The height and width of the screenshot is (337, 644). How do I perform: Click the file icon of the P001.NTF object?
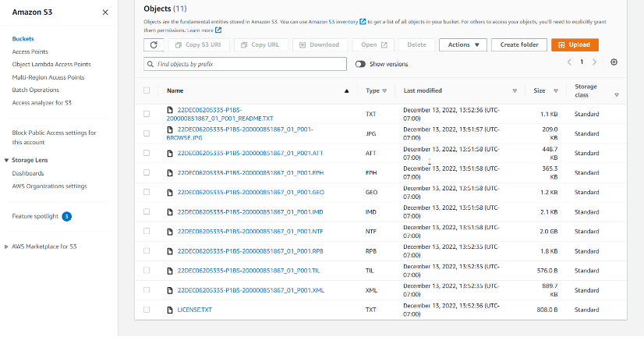[170, 232]
